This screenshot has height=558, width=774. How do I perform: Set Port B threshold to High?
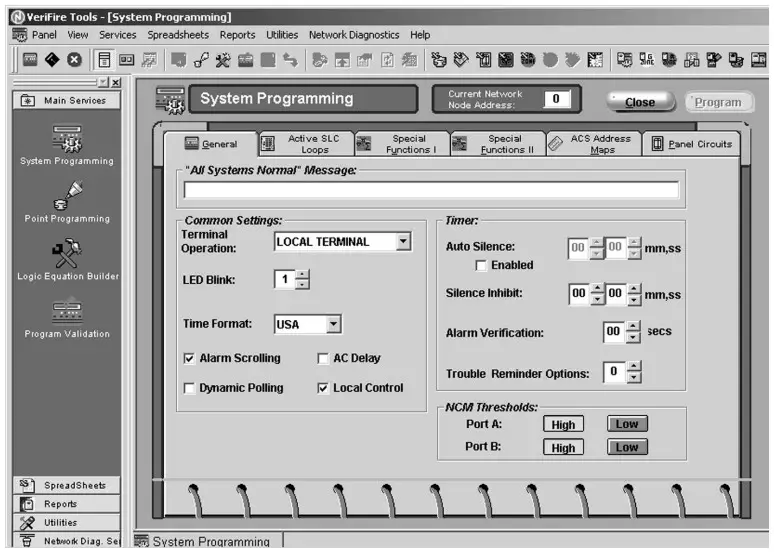pos(563,448)
